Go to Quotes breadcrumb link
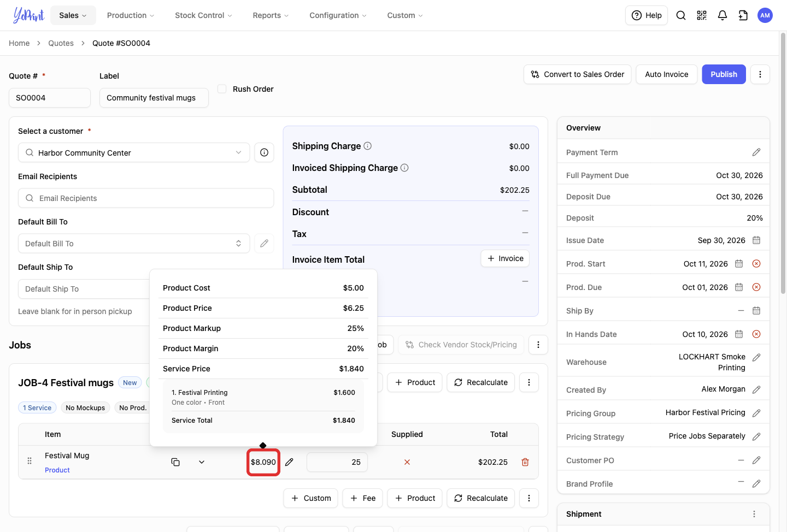The image size is (787, 532). (x=61, y=43)
